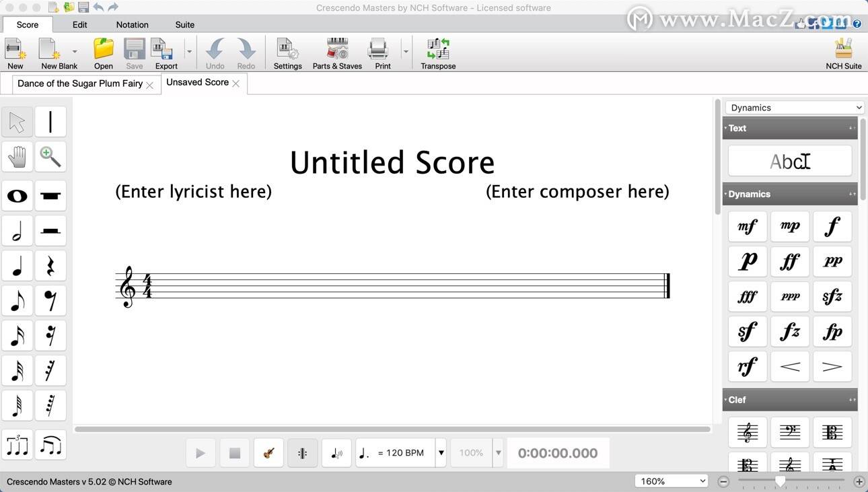The height and width of the screenshot is (492, 868).
Task: Add mezzo-forte dynamic marking
Action: point(748,226)
